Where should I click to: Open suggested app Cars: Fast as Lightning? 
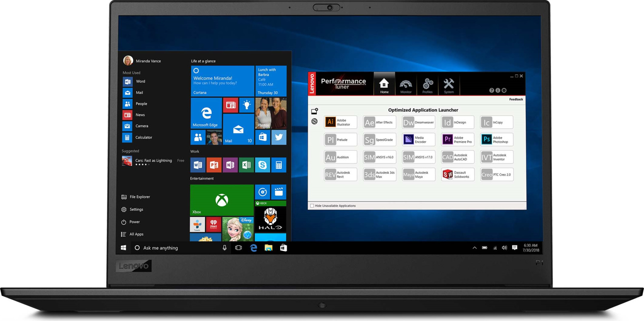[153, 161]
